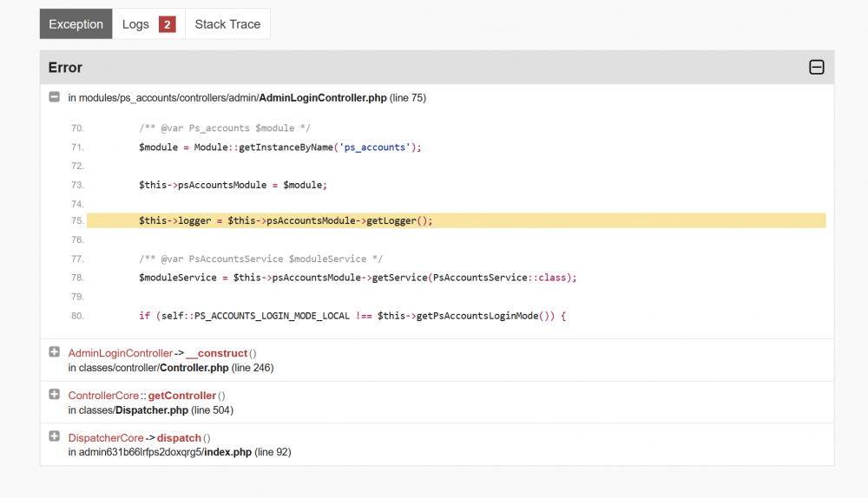
Task: Click the Error heading title
Action: point(65,68)
